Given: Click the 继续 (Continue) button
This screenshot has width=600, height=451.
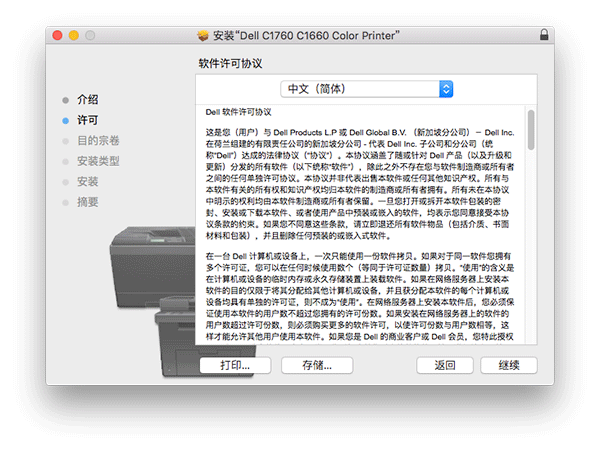Looking at the screenshot, I should pyautogui.click(x=509, y=365).
